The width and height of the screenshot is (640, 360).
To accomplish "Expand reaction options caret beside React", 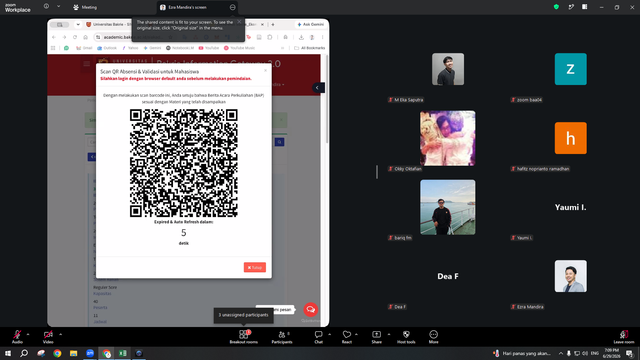I will click(x=356, y=334).
